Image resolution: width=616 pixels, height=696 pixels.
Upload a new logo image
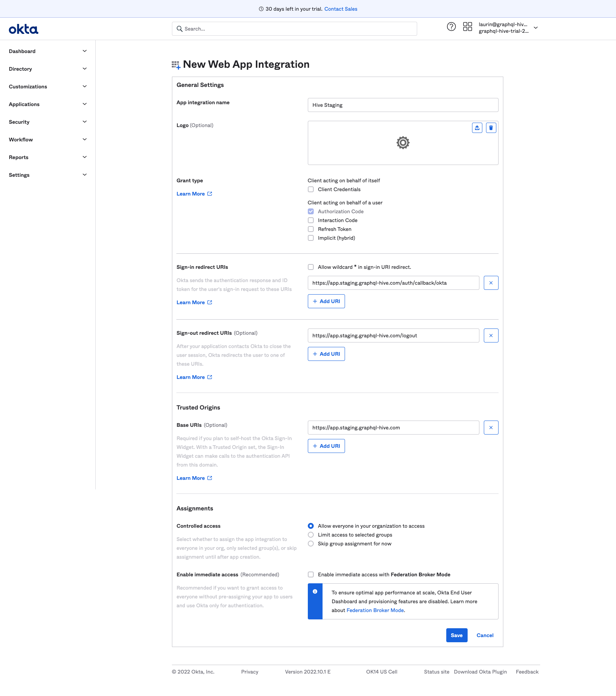click(477, 128)
